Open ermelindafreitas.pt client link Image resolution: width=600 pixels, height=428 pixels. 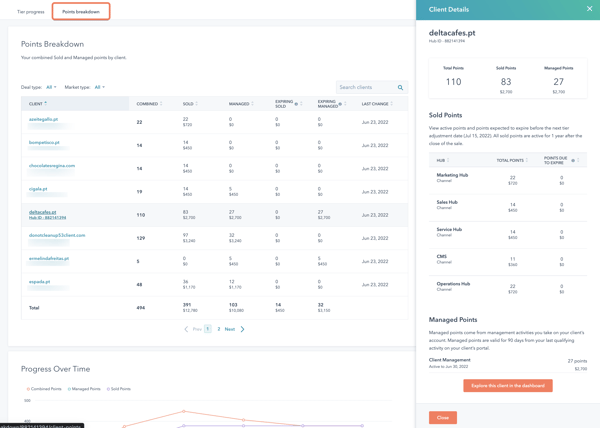point(49,259)
